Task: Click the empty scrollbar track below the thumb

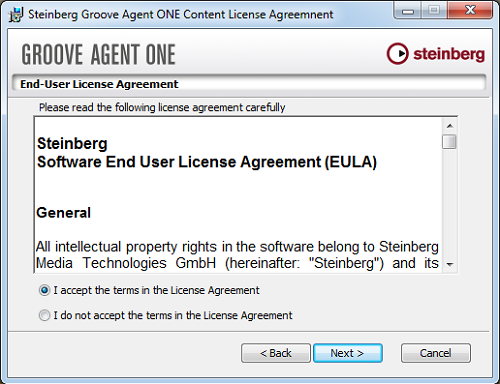Action: 449,203
